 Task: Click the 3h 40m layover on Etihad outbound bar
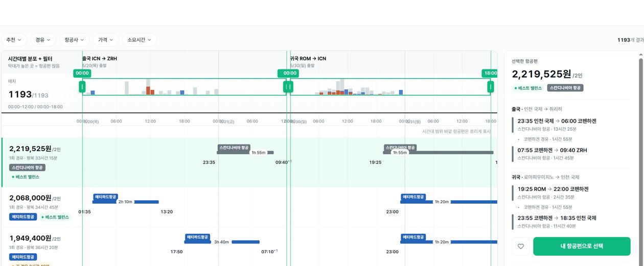[x=221, y=242]
